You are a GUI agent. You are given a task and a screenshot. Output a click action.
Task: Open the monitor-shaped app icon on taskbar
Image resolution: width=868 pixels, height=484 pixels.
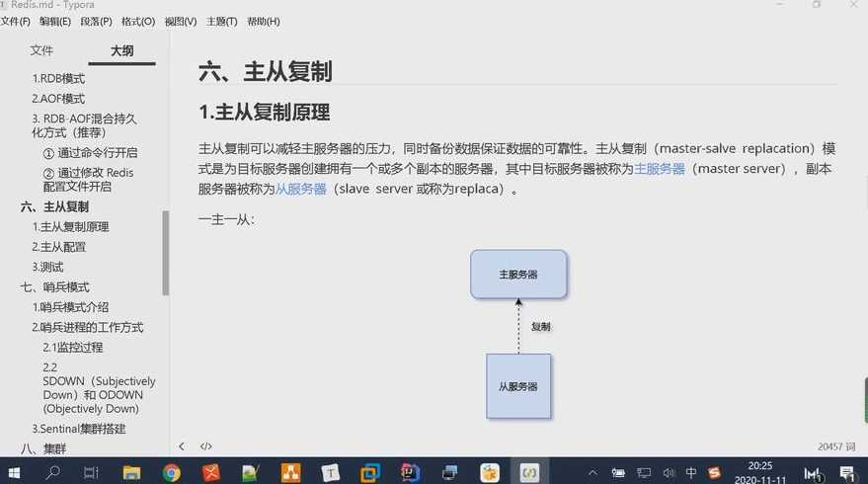tap(450, 472)
